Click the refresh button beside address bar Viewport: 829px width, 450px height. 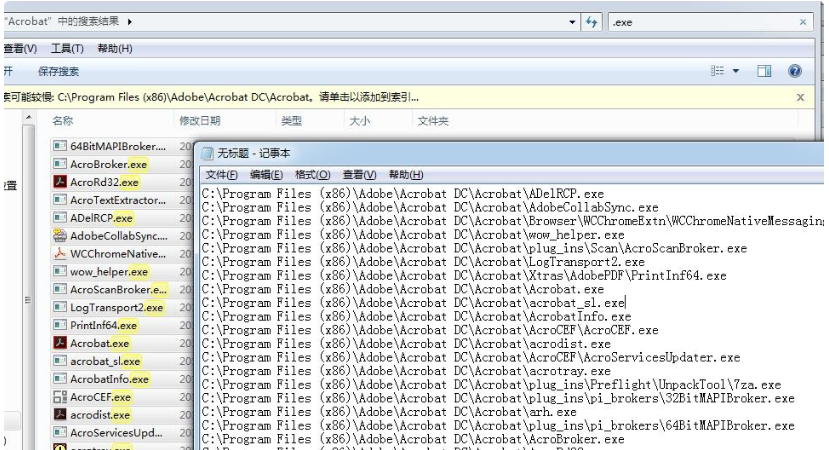(x=592, y=22)
